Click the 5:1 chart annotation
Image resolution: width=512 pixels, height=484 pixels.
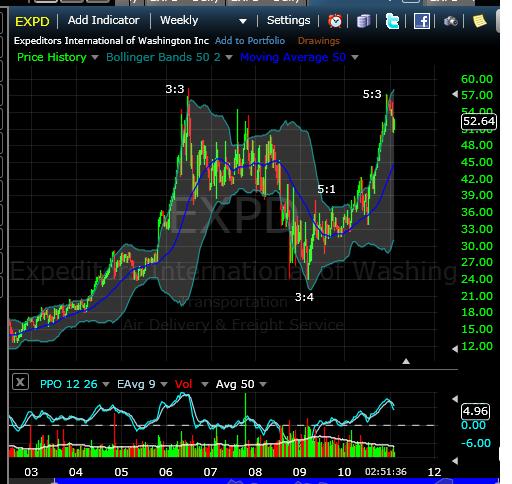click(326, 189)
